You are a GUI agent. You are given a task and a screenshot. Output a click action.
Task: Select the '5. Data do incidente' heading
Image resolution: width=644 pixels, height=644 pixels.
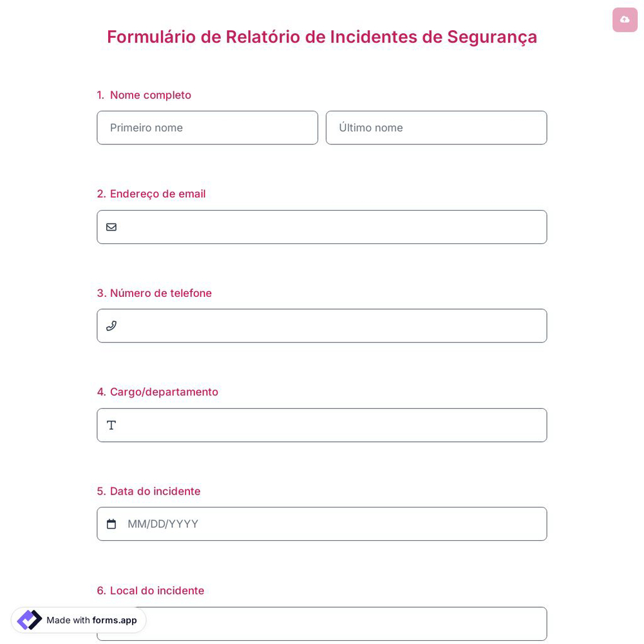[x=148, y=491]
